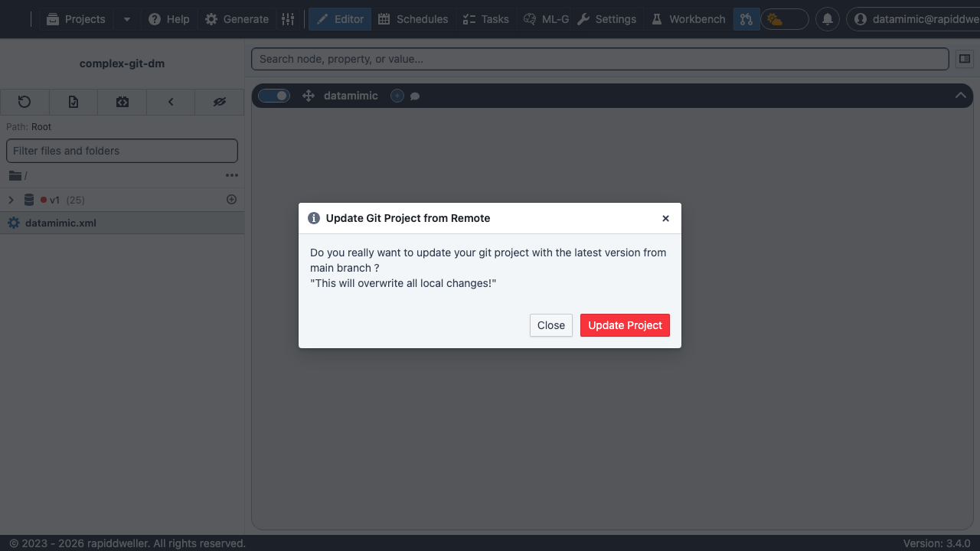The width and height of the screenshot is (980, 551).
Task: Expand the v1 database tree item
Action: pyautogui.click(x=11, y=200)
